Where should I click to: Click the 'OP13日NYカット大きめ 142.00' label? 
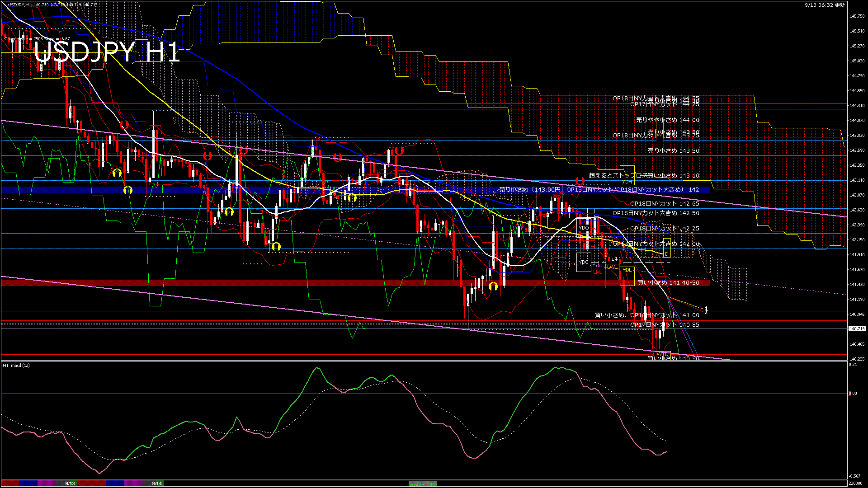(x=656, y=244)
